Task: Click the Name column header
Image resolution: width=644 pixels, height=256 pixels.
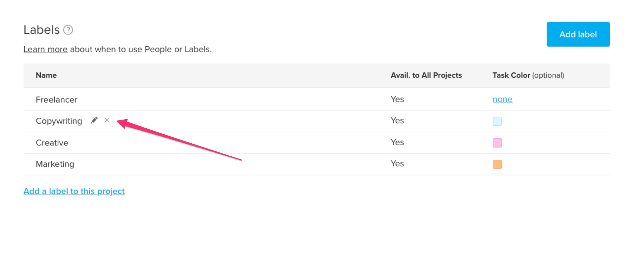Action: (x=46, y=75)
